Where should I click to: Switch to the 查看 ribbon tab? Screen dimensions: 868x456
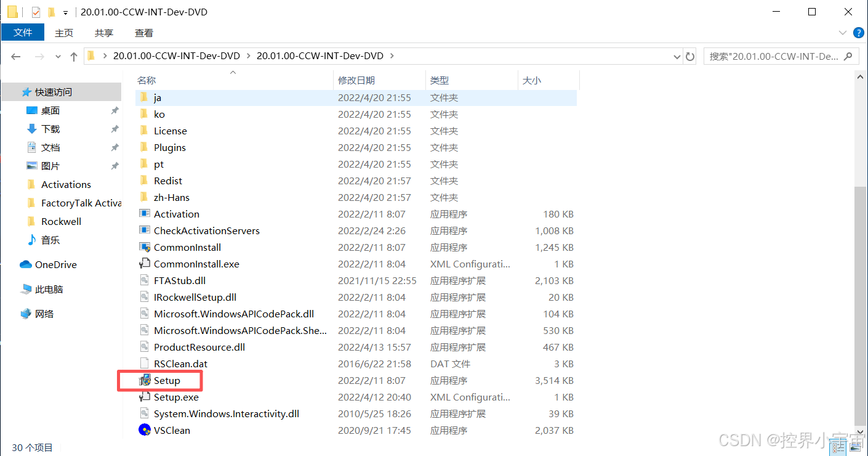point(143,33)
